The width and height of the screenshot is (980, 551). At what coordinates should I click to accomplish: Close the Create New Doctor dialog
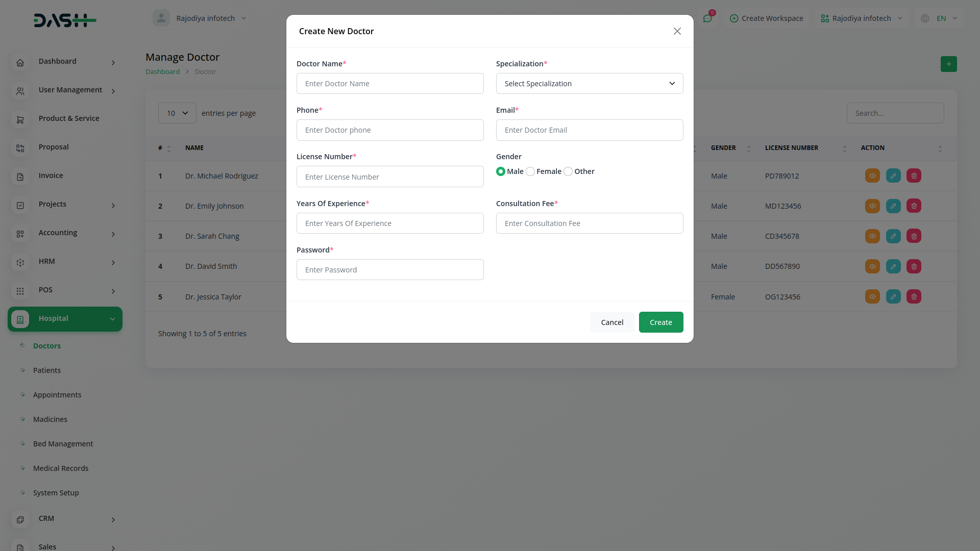point(677,32)
